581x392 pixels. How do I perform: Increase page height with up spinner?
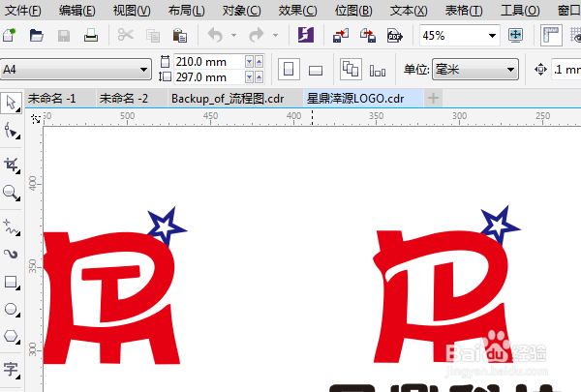pyautogui.click(x=259, y=77)
